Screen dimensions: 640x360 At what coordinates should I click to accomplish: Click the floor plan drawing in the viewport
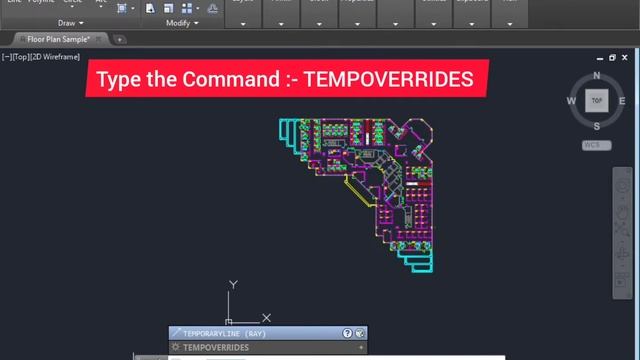pos(356,195)
